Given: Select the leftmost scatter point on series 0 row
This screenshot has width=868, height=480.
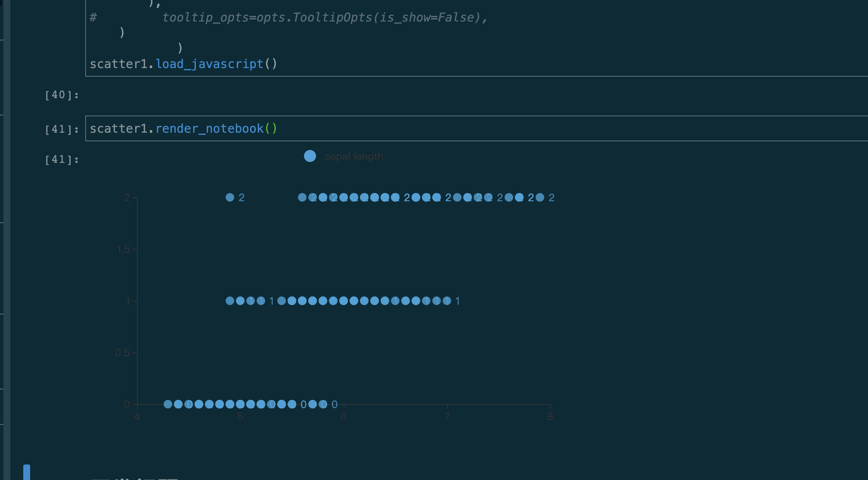Looking at the screenshot, I should click(x=168, y=404).
